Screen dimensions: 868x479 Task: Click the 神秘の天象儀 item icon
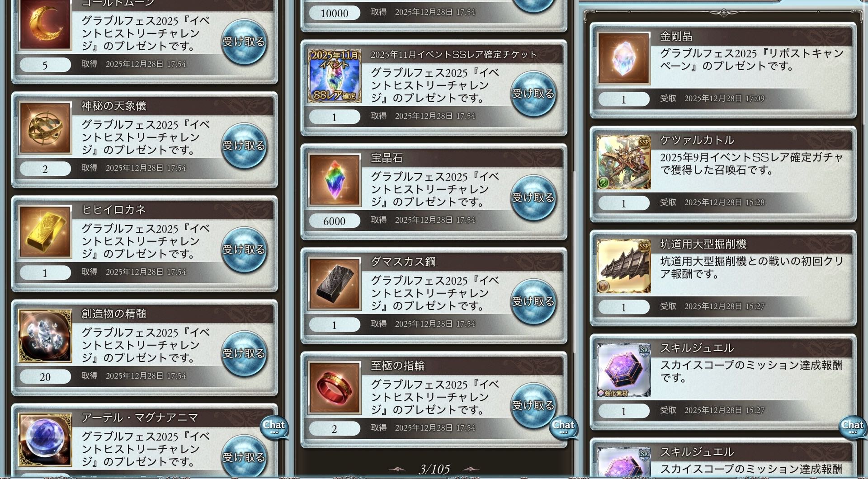click(45, 128)
